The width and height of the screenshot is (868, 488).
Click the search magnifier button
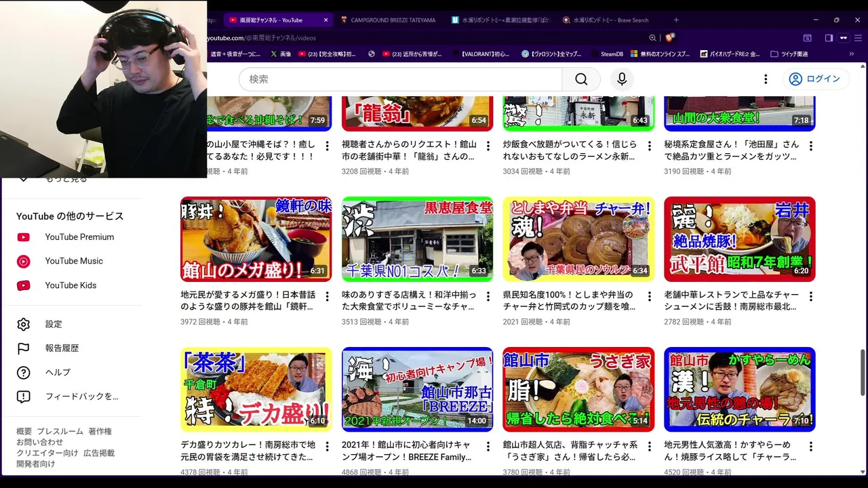pos(581,79)
